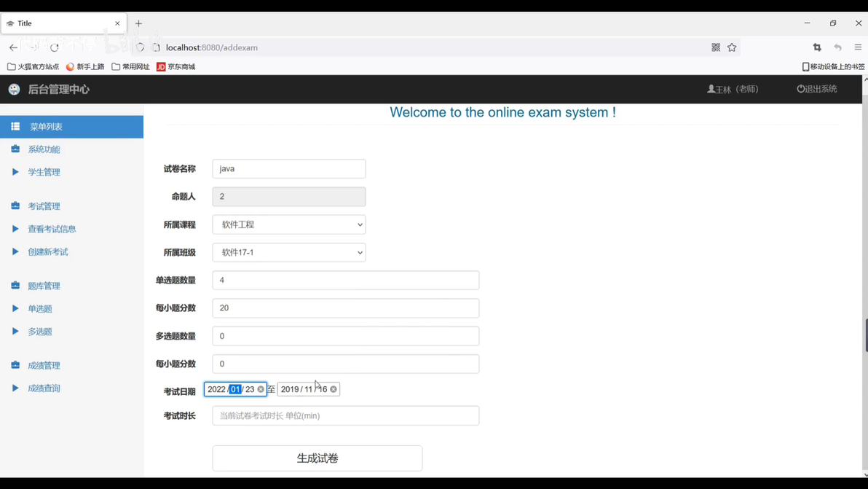This screenshot has width=868, height=489.
Task: Click the 每小题分数 field showing 20
Action: (x=345, y=308)
